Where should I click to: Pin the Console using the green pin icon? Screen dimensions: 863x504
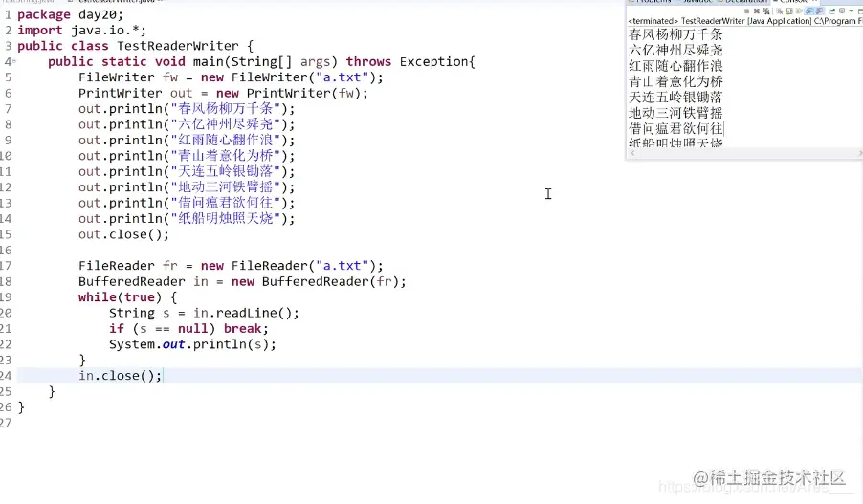[x=832, y=11]
